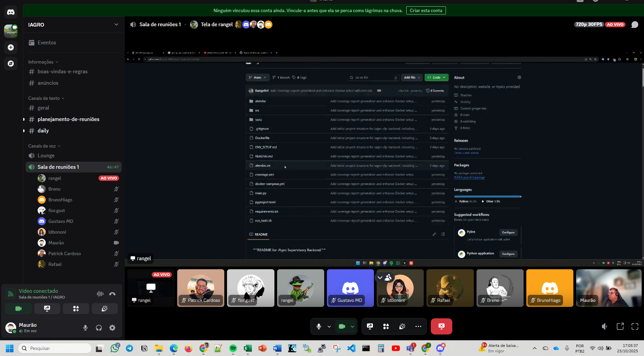Open noise suppression waveform icon
The width and height of the screenshot is (644, 356).
point(100,293)
